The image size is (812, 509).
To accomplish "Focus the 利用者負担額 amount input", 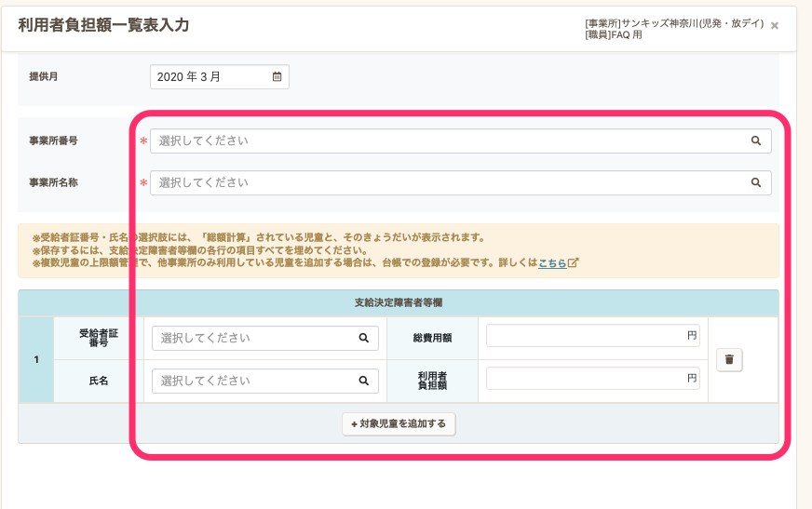I will 587,379.
